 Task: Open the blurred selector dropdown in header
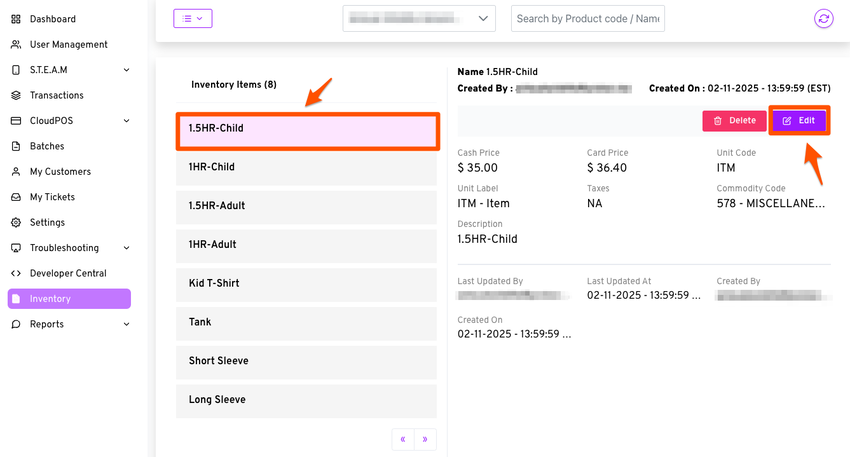419,18
